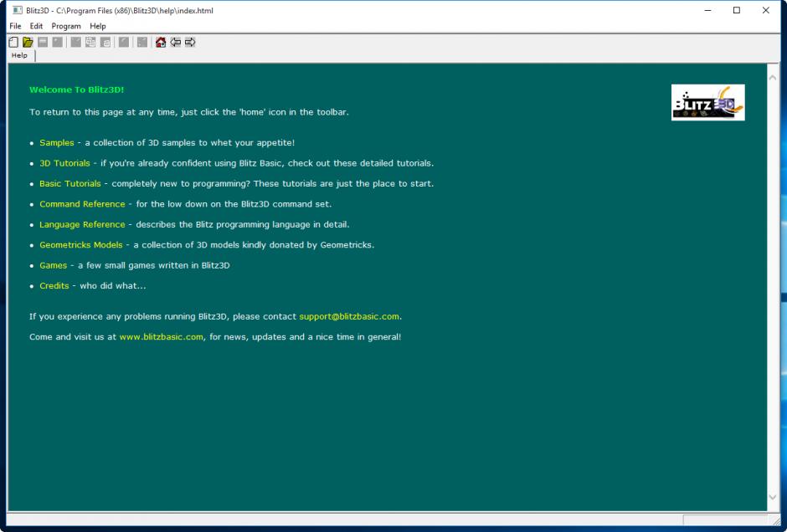Viewport: 787px width, 532px height.
Task: Open the Samples link
Action: pos(57,143)
